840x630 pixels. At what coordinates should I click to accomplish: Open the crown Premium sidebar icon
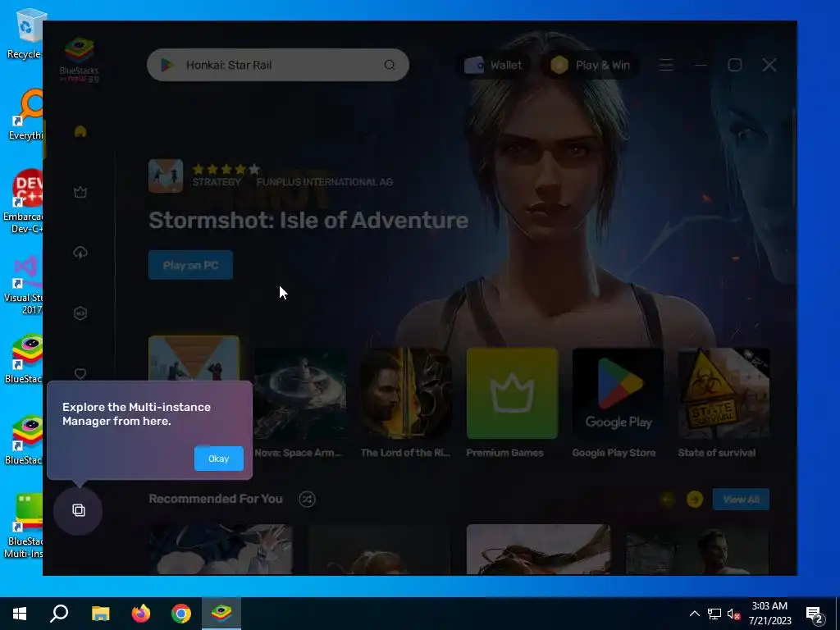tap(80, 192)
